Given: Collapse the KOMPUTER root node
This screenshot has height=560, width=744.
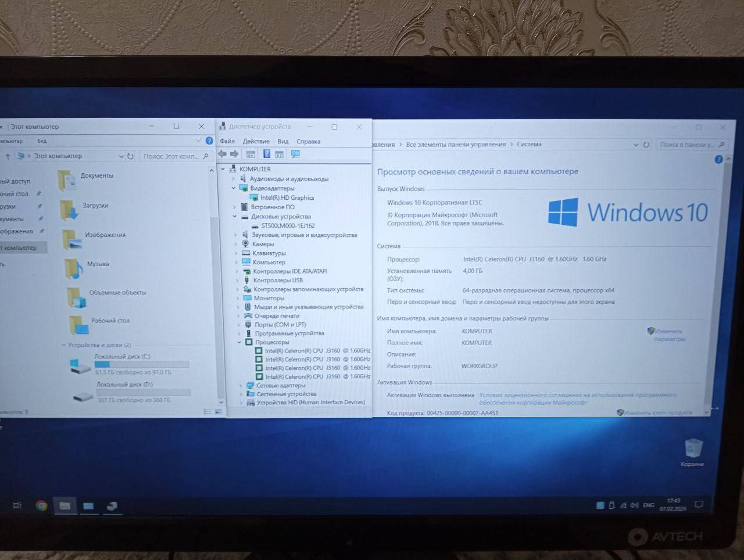Looking at the screenshot, I should [223, 169].
